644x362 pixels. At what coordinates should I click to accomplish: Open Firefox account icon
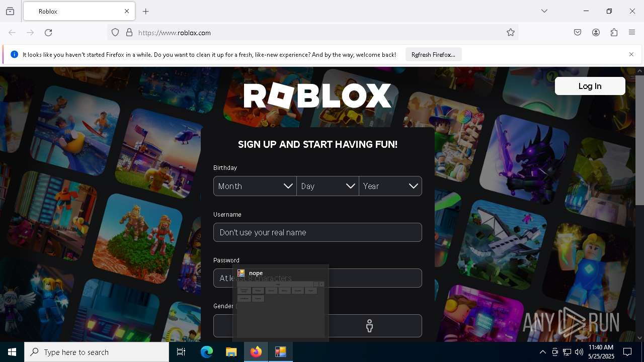pos(596,33)
